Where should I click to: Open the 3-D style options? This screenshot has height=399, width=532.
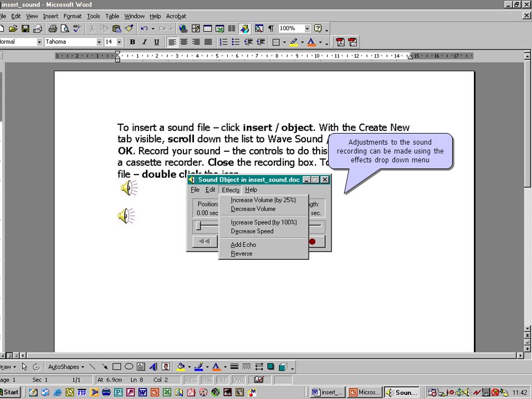(x=283, y=367)
